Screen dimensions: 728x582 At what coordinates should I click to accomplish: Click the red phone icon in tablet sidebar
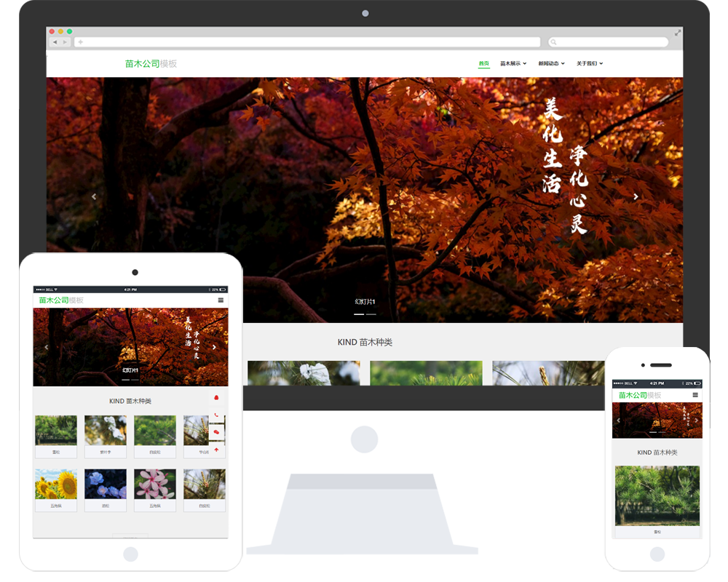pyautogui.click(x=216, y=415)
